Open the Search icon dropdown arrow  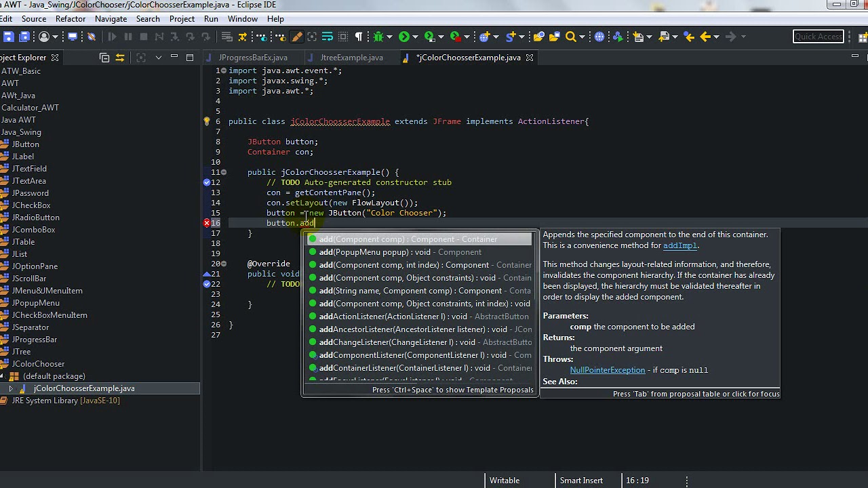[x=582, y=37]
